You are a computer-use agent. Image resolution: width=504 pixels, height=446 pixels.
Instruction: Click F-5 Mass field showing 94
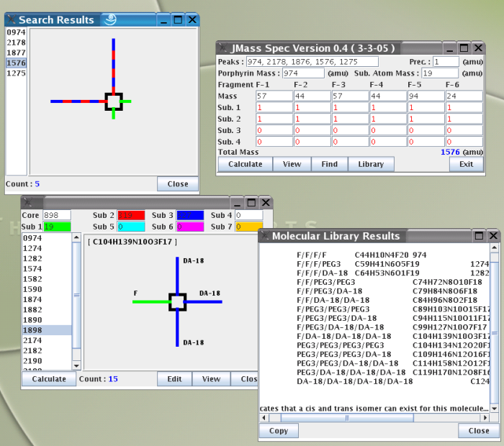click(426, 96)
